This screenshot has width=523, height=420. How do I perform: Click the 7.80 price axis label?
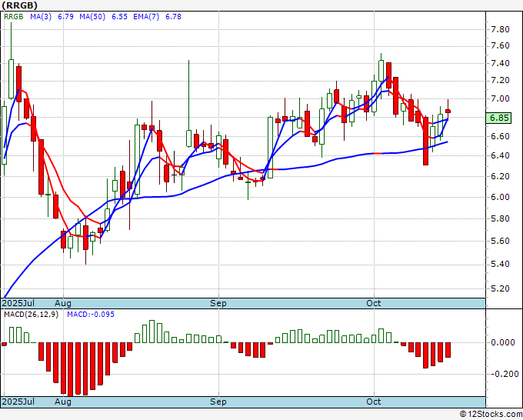point(501,29)
